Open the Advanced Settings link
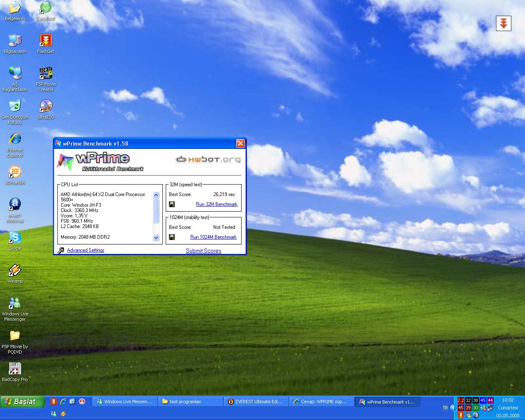Screen dimensions: 525x420 pyautogui.click(x=86, y=250)
